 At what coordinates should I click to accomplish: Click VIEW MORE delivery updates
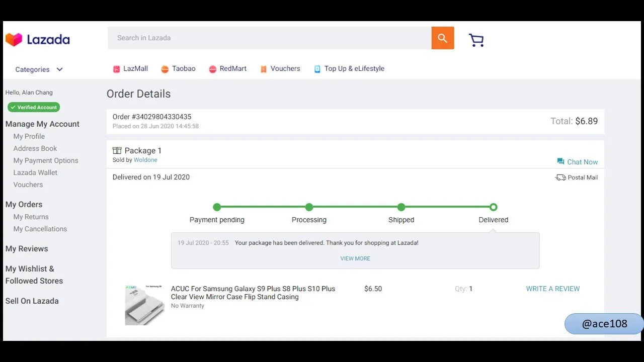355,258
